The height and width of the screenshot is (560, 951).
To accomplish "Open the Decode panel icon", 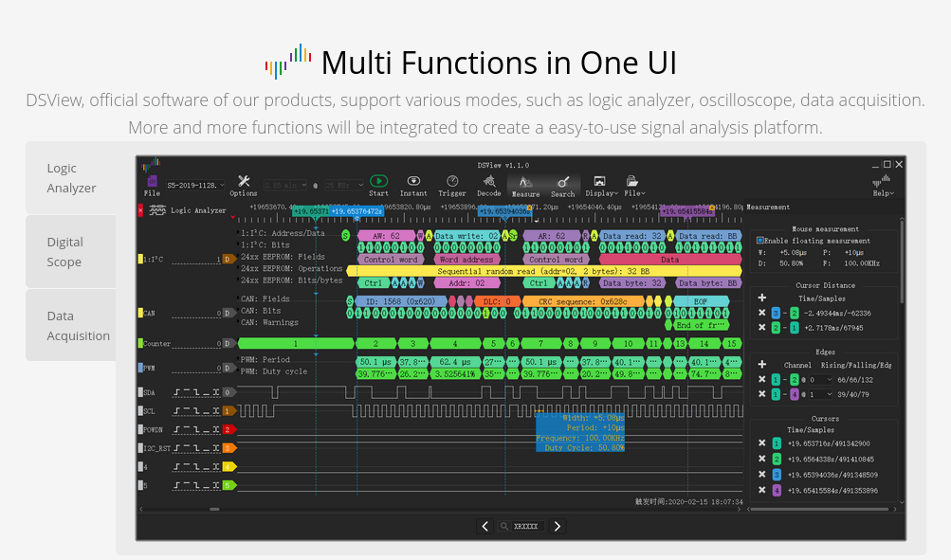I will click(x=489, y=181).
